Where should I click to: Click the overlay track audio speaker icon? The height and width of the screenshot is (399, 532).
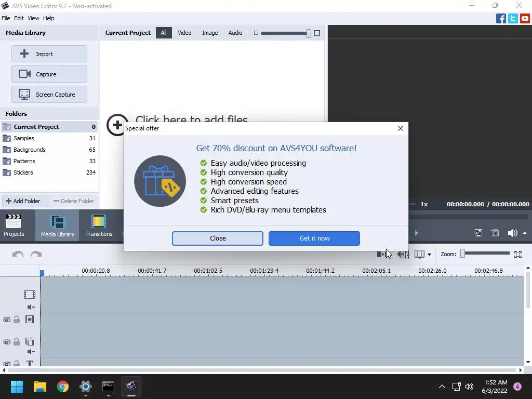pyautogui.click(x=31, y=352)
